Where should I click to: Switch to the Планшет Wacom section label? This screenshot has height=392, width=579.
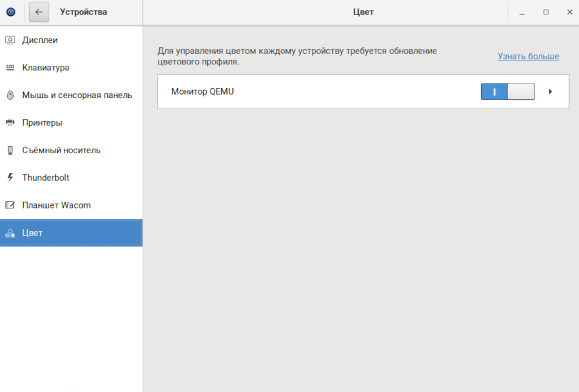(56, 205)
